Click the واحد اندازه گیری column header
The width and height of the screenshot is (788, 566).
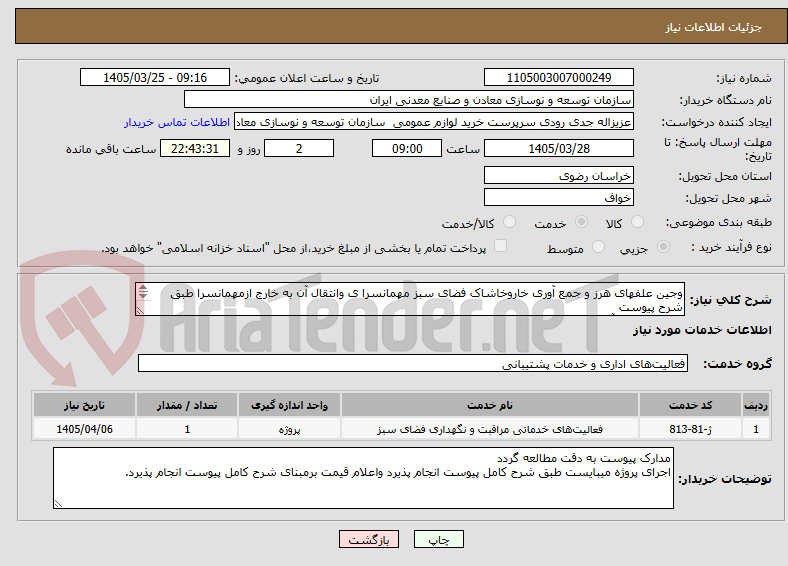[x=289, y=405]
